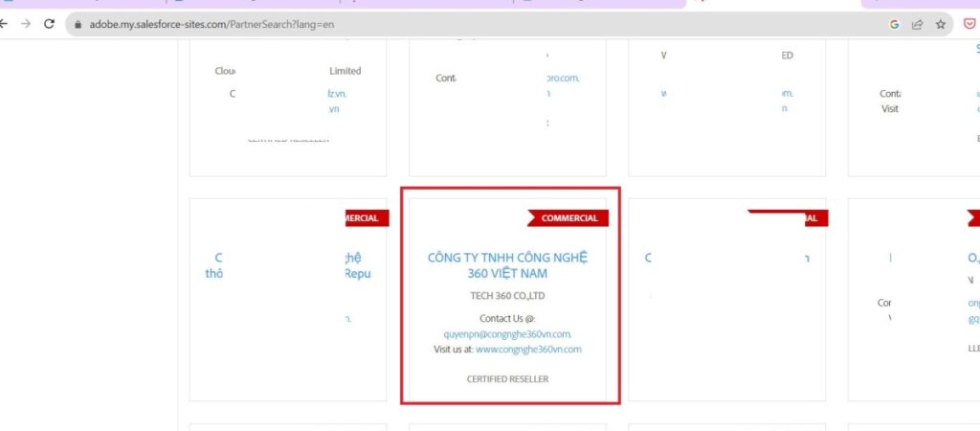Email quyenpn@congnghe360vn.com contact link
This screenshot has height=431, width=980.
pyautogui.click(x=507, y=334)
